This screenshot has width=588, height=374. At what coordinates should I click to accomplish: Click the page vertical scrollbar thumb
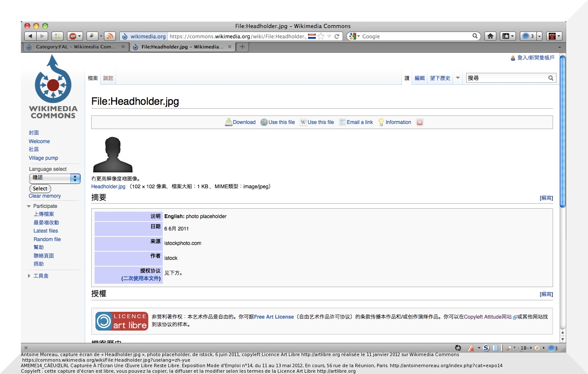tap(562, 131)
